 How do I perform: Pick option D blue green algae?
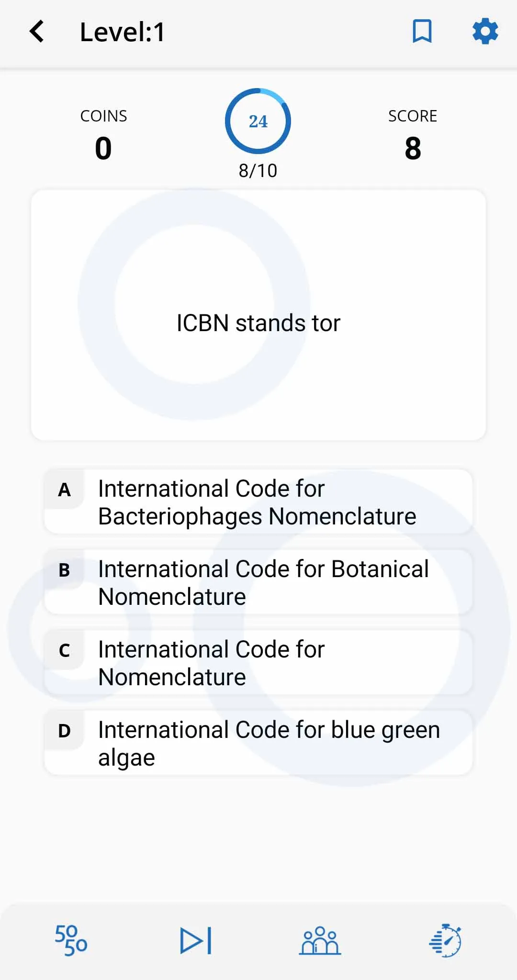258,743
